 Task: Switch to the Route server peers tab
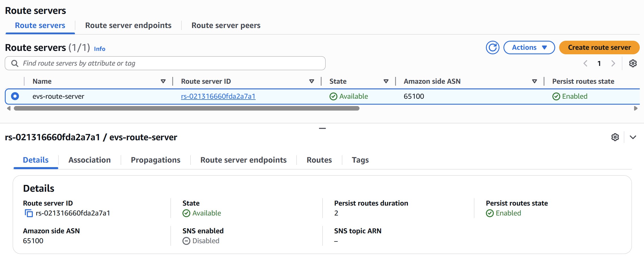(x=226, y=25)
